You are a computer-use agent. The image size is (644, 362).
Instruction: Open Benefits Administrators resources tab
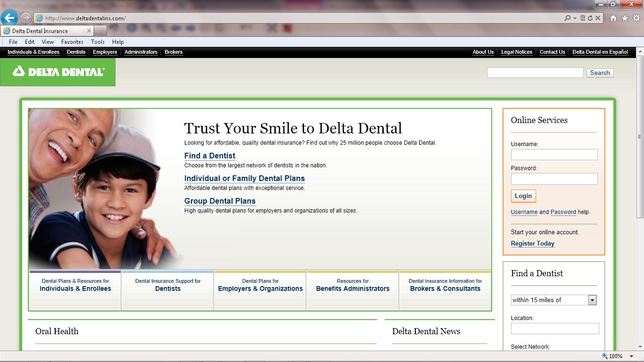coord(353,289)
